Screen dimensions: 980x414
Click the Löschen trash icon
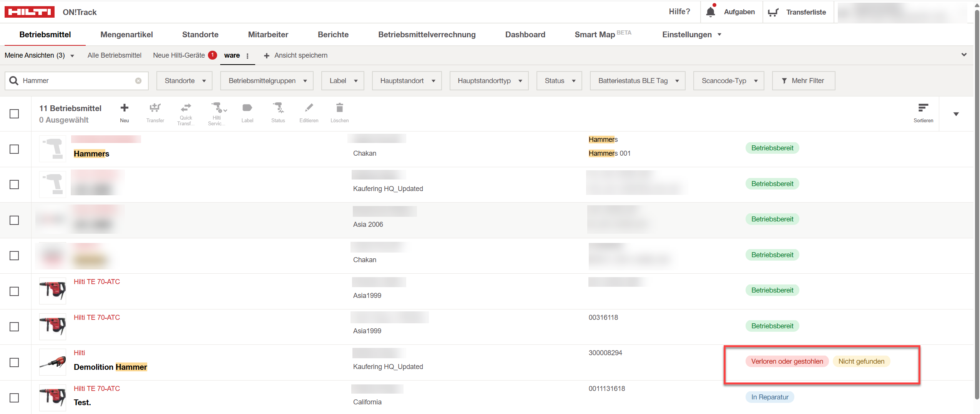pos(340,108)
